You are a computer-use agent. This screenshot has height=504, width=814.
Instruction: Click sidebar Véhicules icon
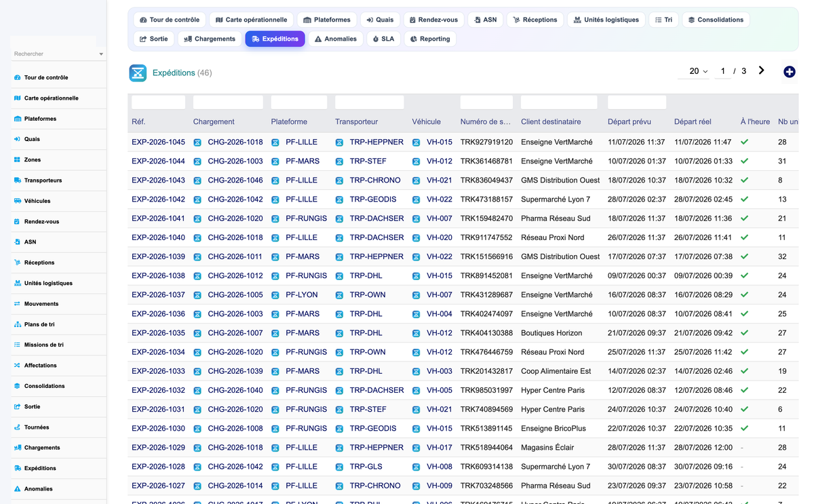[x=17, y=201]
